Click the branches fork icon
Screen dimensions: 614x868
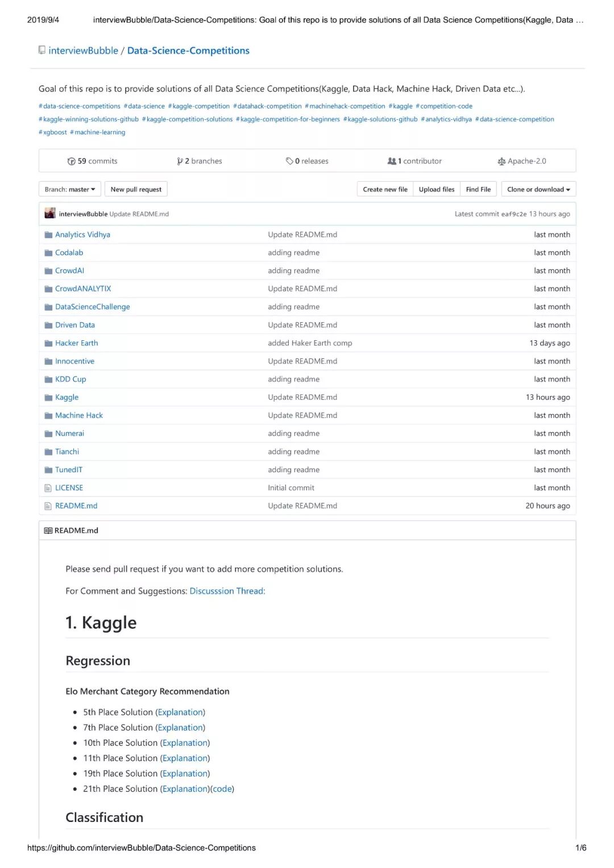pyautogui.click(x=180, y=161)
